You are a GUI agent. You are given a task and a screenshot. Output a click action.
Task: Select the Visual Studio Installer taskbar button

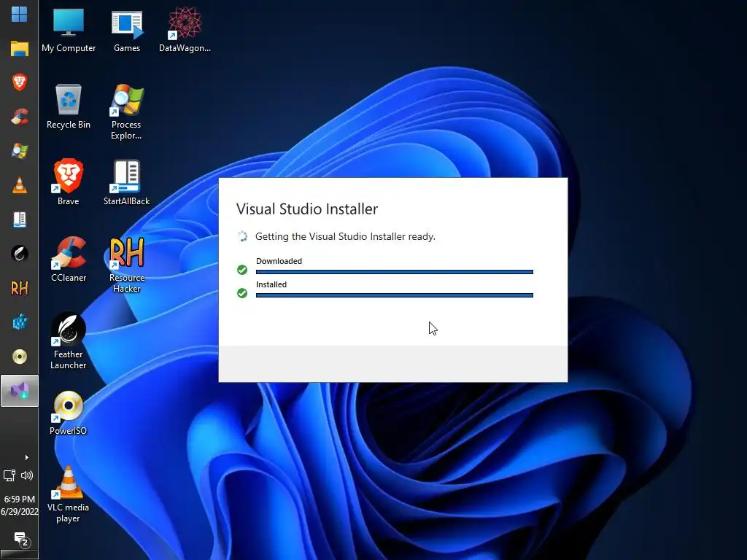pyautogui.click(x=20, y=391)
